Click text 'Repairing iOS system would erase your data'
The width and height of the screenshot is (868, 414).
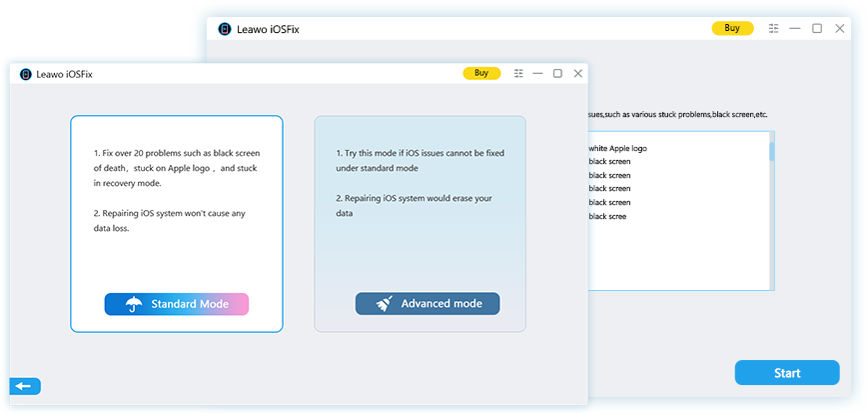415,206
